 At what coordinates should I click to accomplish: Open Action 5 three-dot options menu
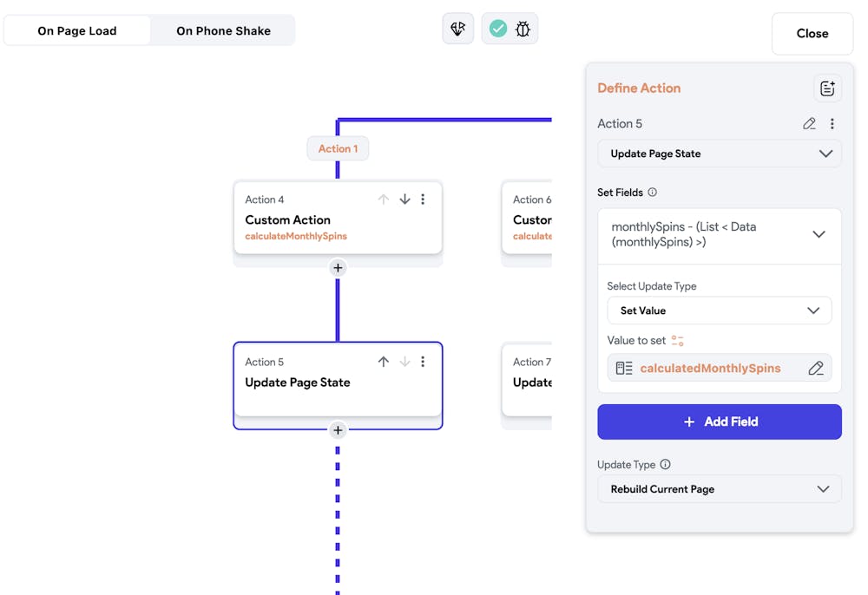point(832,124)
